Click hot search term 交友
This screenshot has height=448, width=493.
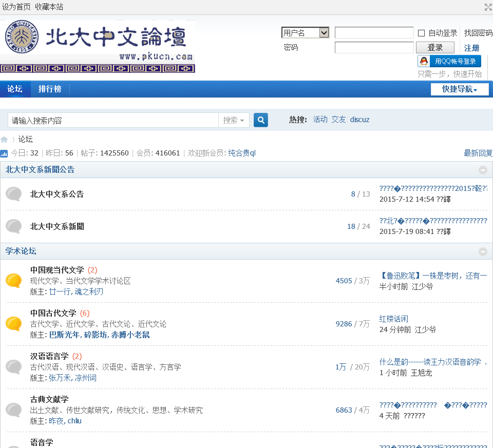pos(338,120)
